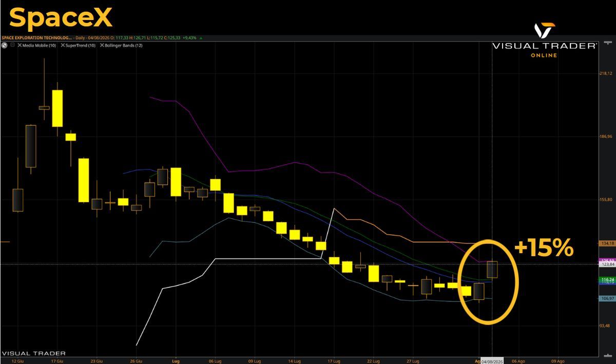Screen dimensions: 616x364
Task: Click the 17 Lug date label
Action: pyautogui.click(x=334, y=360)
